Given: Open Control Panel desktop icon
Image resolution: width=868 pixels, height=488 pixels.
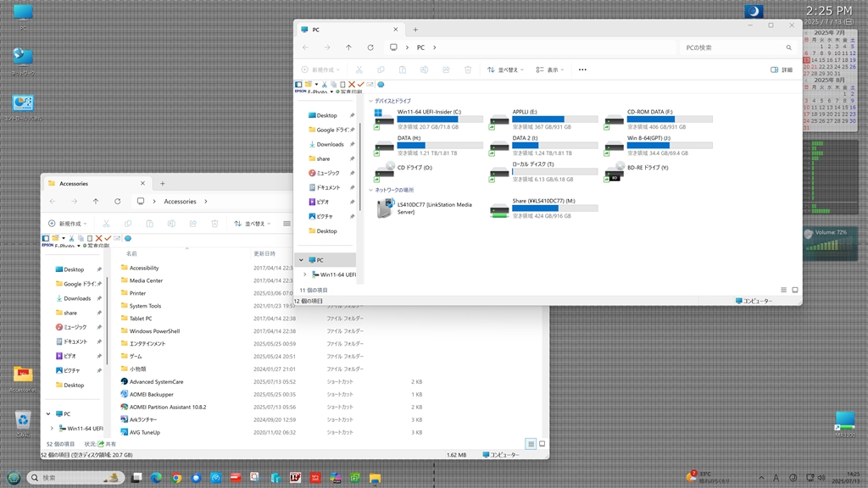Looking at the screenshot, I should [23, 108].
